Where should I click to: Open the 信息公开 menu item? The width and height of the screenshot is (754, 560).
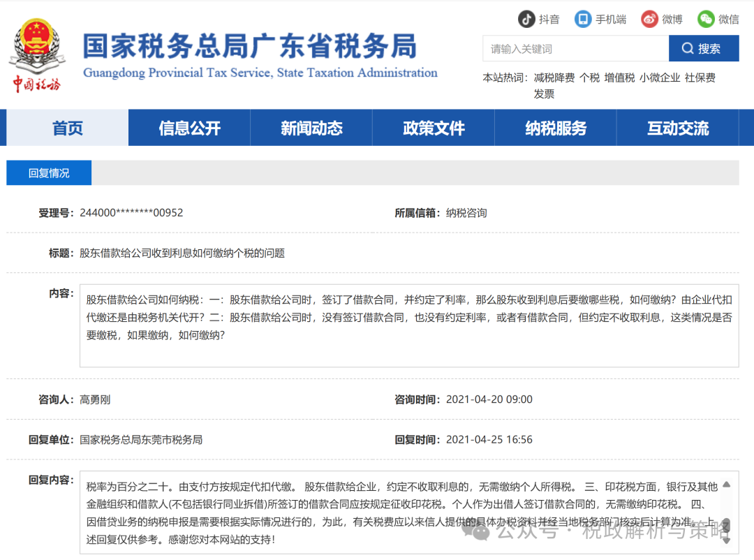coord(189,128)
